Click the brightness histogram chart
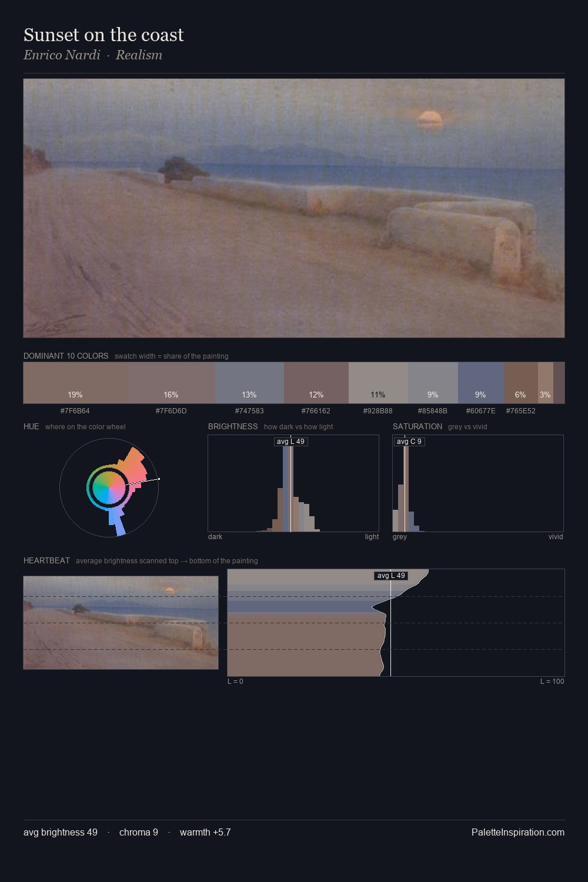This screenshot has height=882, width=588. coord(293,483)
